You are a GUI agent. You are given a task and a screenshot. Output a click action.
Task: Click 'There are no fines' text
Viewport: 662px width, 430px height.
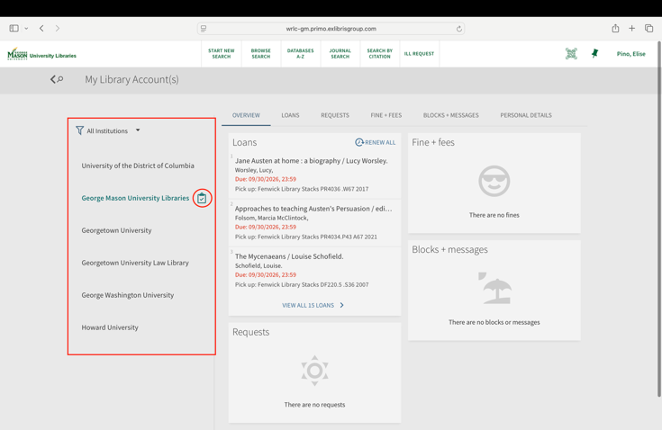[x=494, y=215]
